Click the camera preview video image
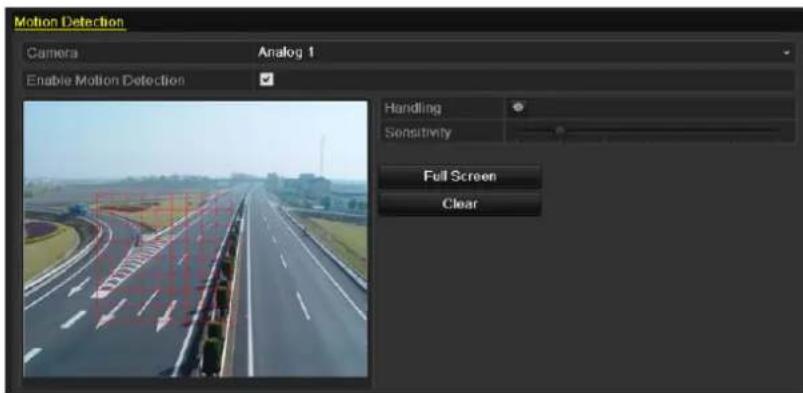Viewport: 803px width, 393px height. pyautogui.click(x=195, y=239)
